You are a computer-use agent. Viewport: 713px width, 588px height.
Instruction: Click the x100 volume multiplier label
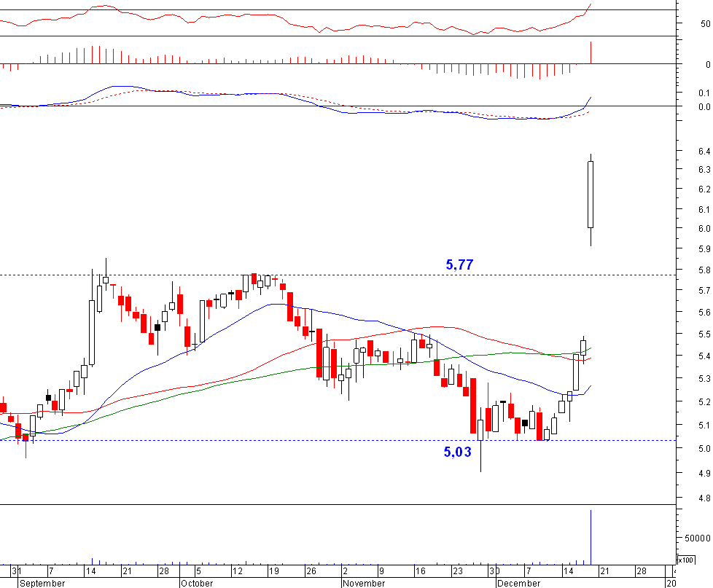(x=686, y=560)
